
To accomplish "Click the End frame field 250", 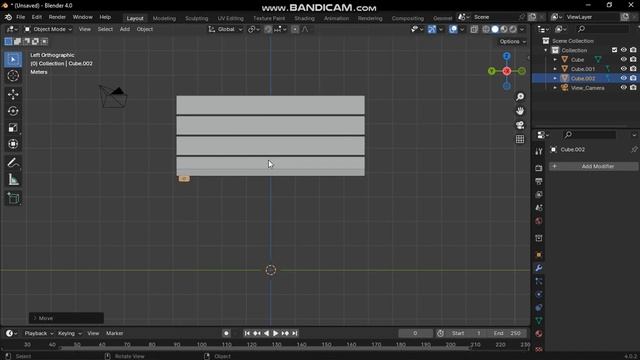I will pyautogui.click(x=508, y=333).
